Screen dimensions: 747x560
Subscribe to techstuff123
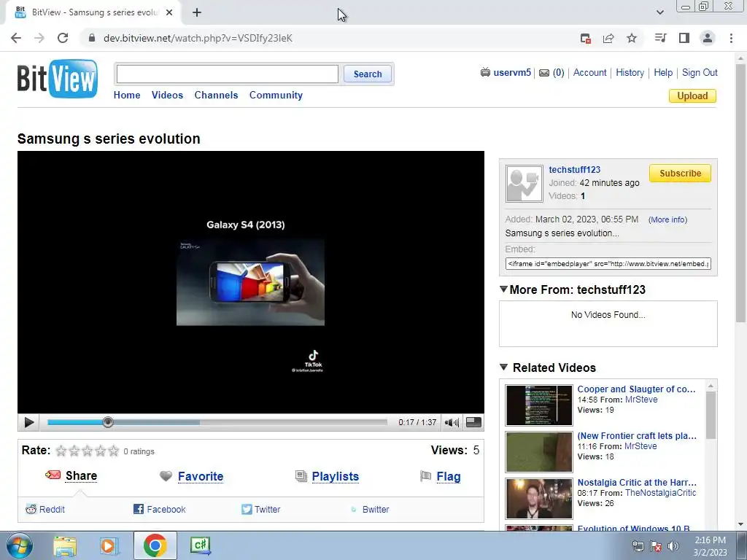[680, 174]
